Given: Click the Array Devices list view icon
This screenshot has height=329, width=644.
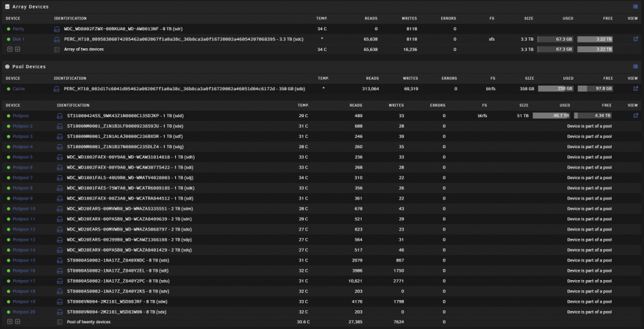Looking at the screenshot, I should [636, 6].
